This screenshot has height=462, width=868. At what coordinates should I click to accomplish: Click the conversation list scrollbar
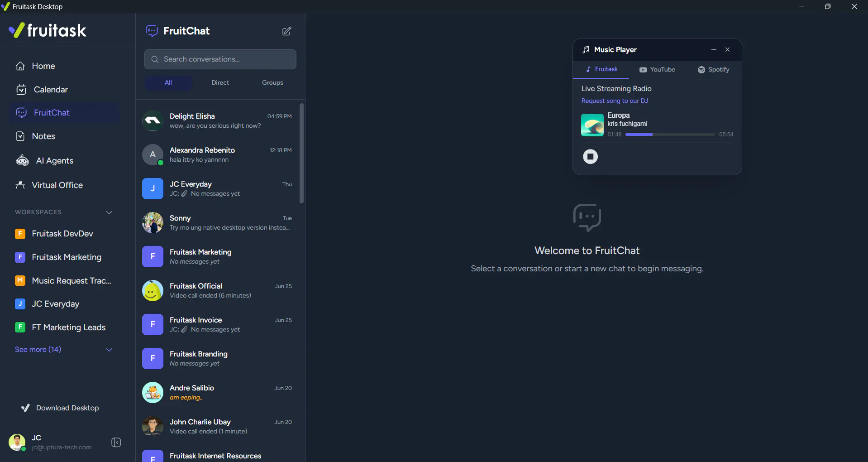[301, 154]
